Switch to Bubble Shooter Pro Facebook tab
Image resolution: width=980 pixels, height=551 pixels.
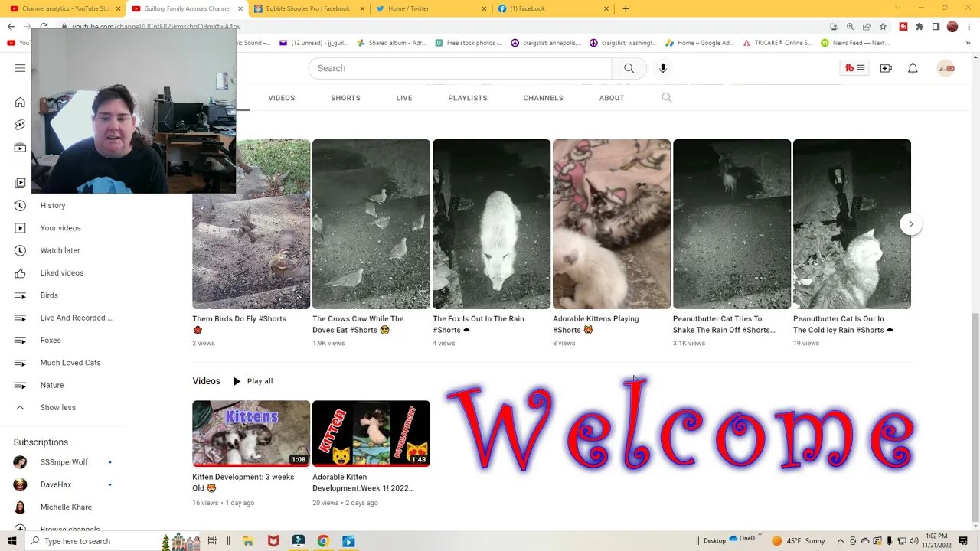pyautogui.click(x=309, y=8)
